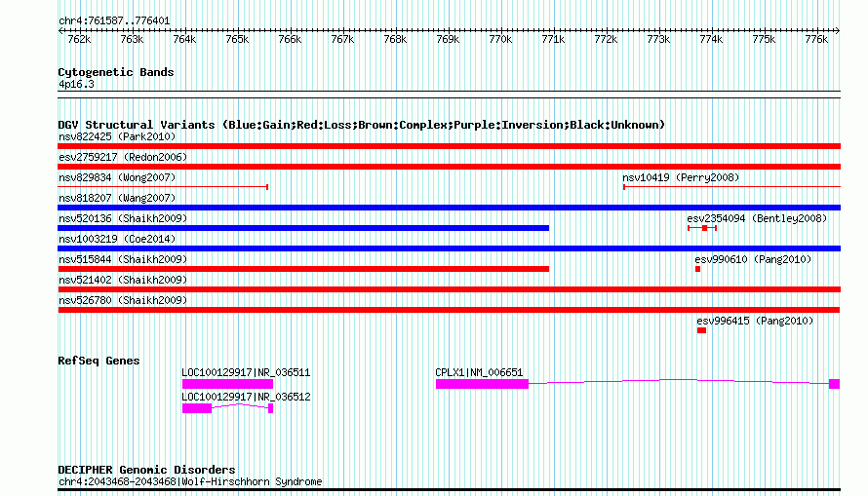Select the LOC100129917 NR_036511 gene box
This screenshot has width=868, height=496.
(227, 384)
